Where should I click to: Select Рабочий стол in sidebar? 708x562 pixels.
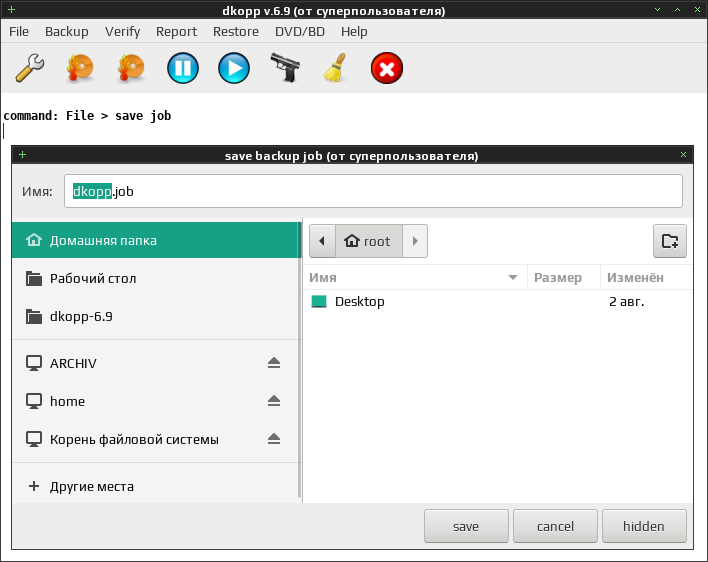[156, 279]
